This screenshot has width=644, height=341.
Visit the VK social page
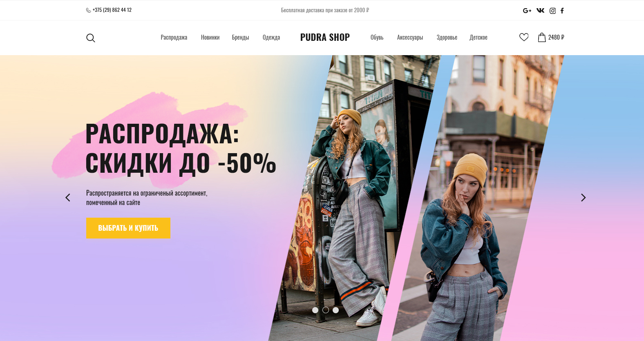pos(541,11)
